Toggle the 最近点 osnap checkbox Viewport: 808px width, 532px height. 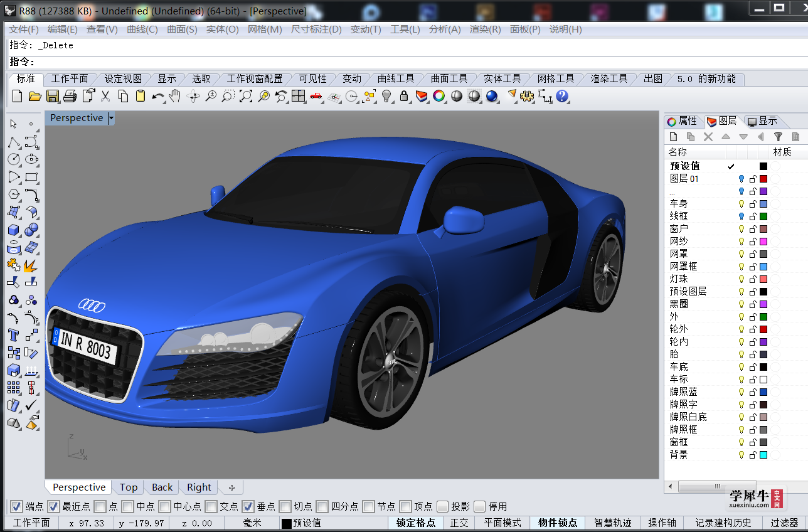pos(54,506)
